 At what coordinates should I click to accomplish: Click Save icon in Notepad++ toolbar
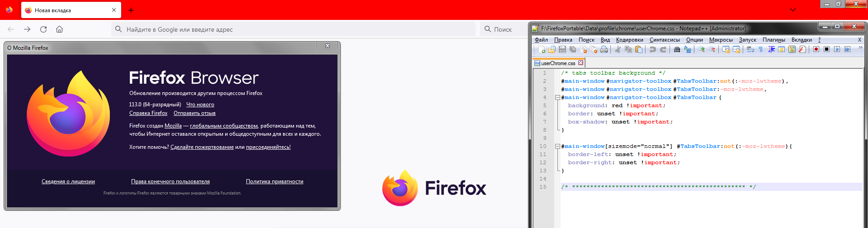point(562,49)
